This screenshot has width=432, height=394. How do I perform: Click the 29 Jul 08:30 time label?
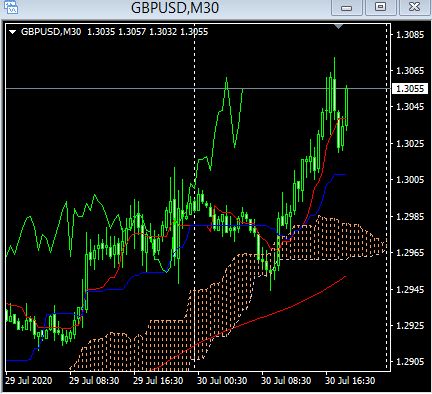[94, 381]
